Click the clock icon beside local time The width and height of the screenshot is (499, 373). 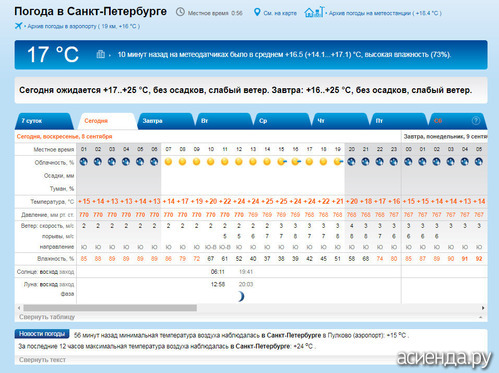[180, 12]
